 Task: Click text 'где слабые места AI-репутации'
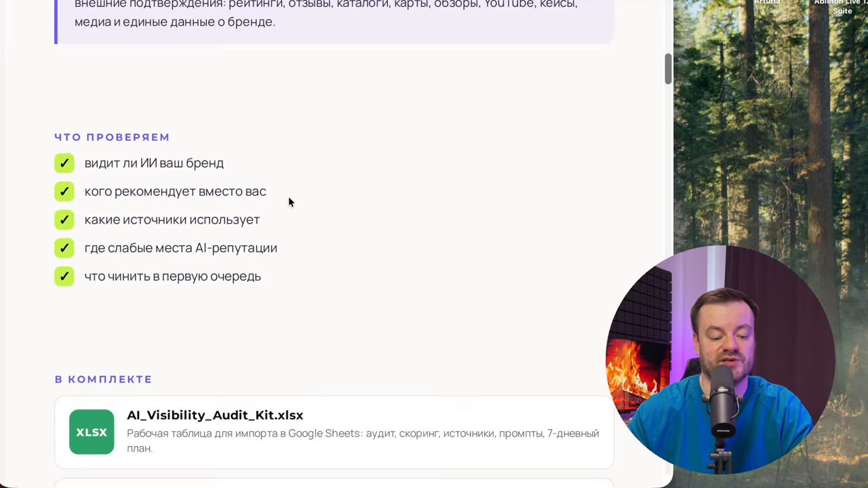pyautogui.click(x=180, y=248)
